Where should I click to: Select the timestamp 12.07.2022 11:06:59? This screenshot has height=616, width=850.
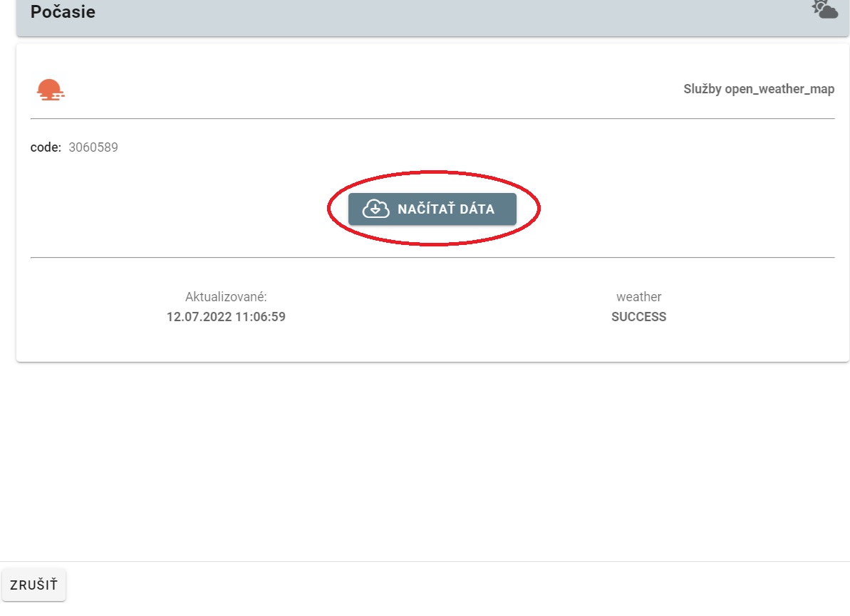point(226,317)
